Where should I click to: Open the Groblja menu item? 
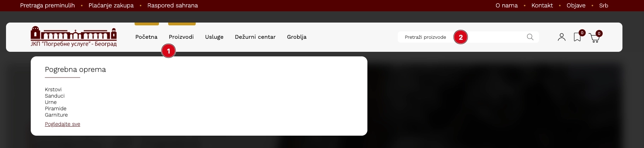click(297, 37)
